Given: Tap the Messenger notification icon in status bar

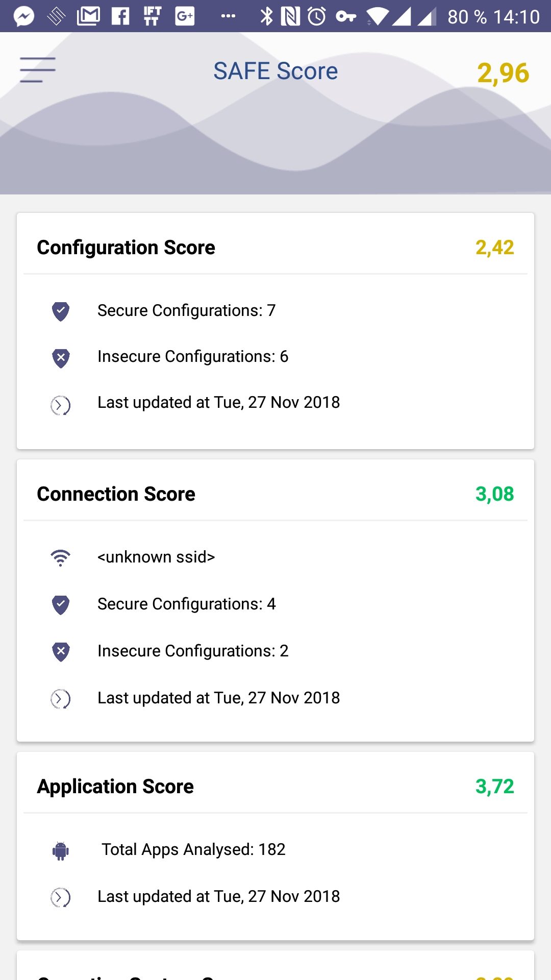Looking at the screenshot, I should (23, 16).
